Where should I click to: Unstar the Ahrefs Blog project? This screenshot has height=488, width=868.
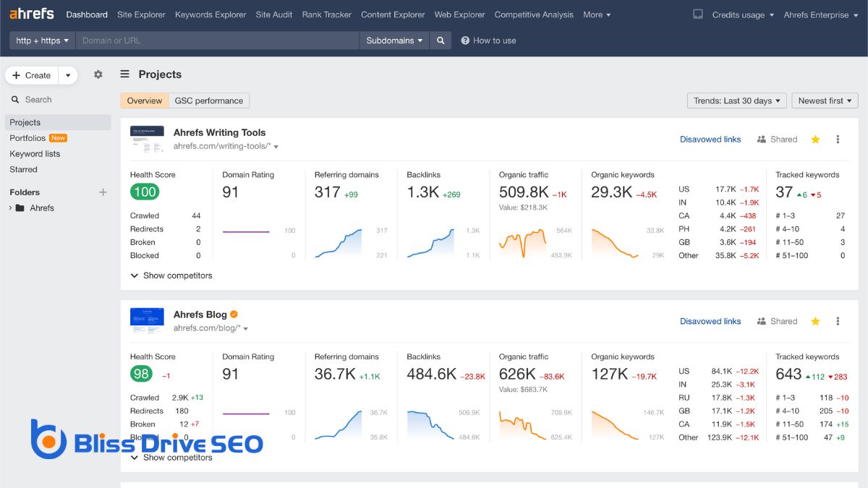click(x=815, y=322)
